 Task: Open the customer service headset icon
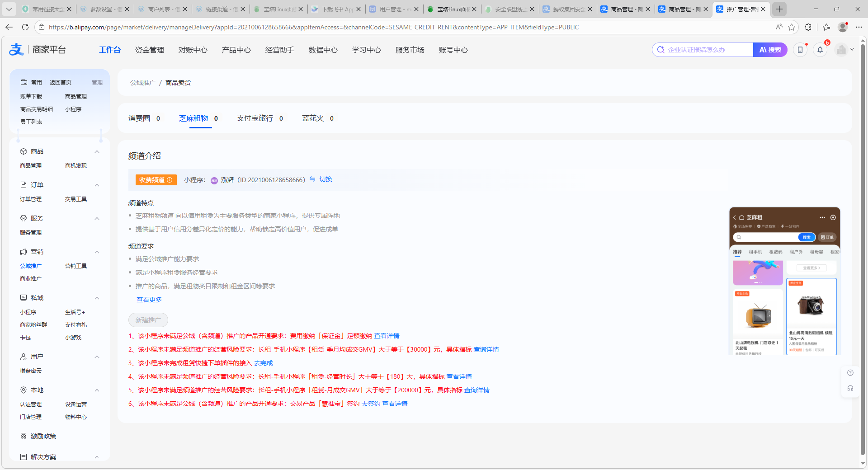pos(850,388)
